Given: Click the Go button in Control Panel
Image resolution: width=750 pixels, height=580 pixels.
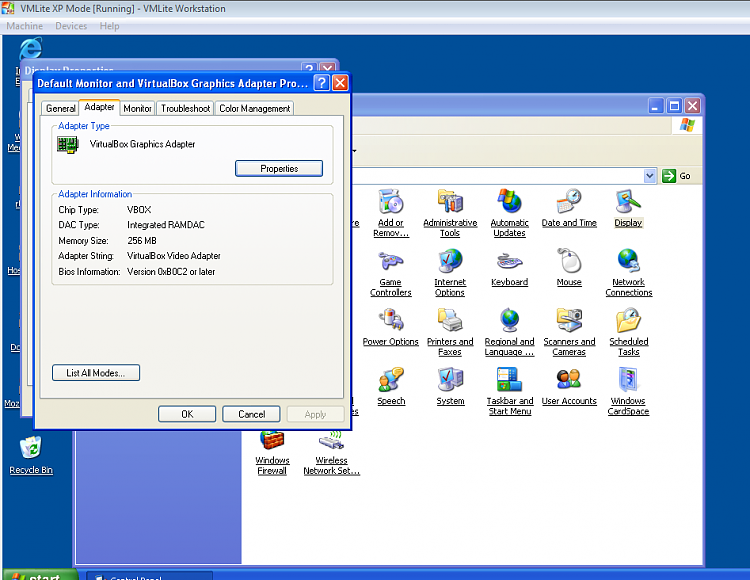Looking at the screenshot, I should pyautogui.click(x=676, y=176).
